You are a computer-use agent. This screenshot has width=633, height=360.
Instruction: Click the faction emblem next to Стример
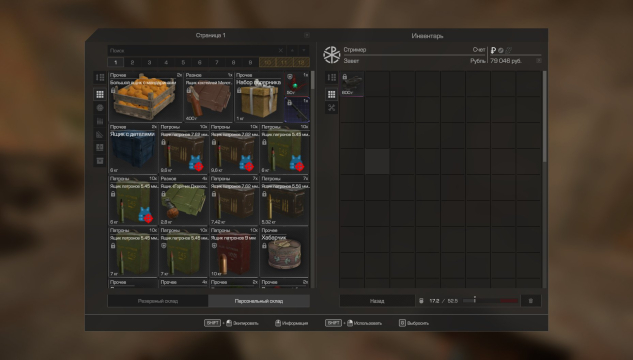(x=331, y=55)
